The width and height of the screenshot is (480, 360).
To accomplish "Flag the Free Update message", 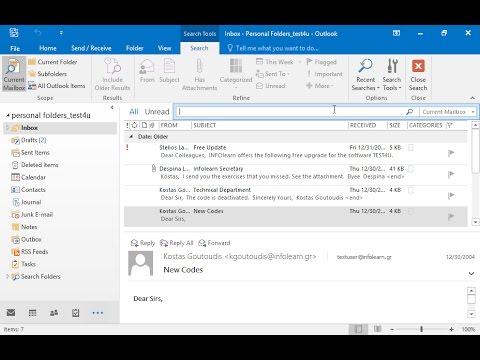I will tap(451, 153).
